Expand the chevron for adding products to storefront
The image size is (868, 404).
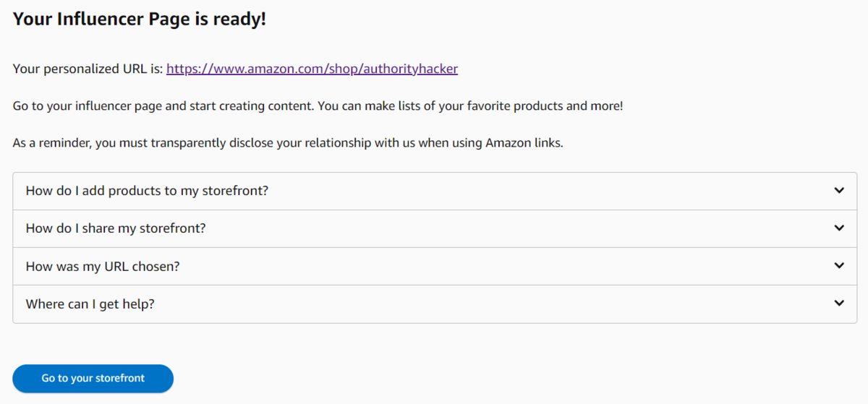click(839, 191)
